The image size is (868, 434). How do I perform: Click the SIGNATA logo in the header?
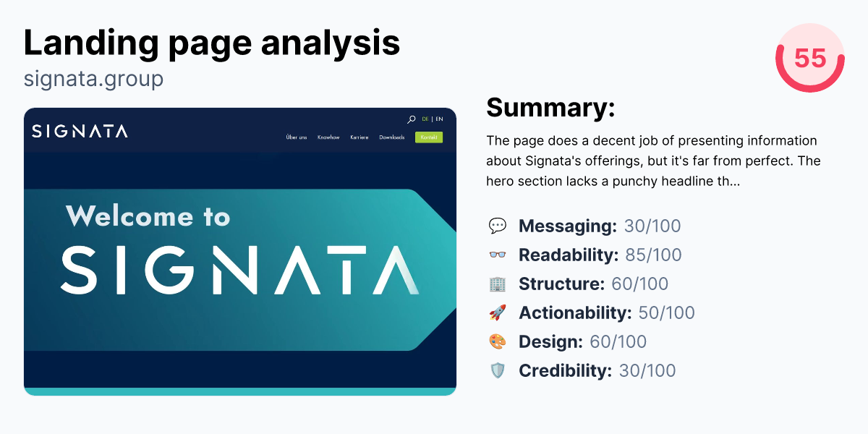(79, 132)
